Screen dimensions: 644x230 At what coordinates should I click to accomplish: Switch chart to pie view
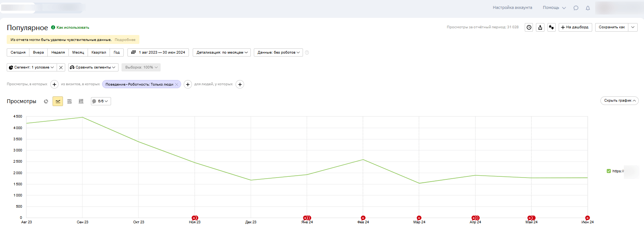pos(46,101)
